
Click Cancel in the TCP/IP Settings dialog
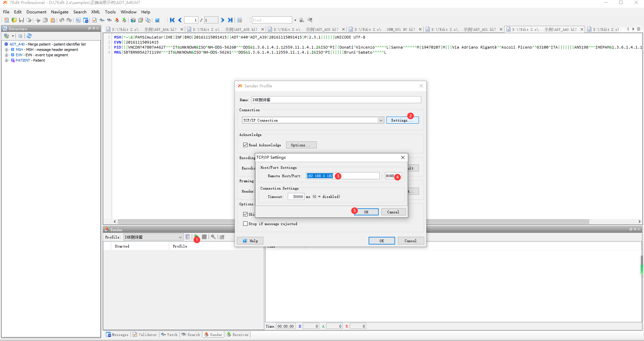pyautogui.click(x=393, y=212)
